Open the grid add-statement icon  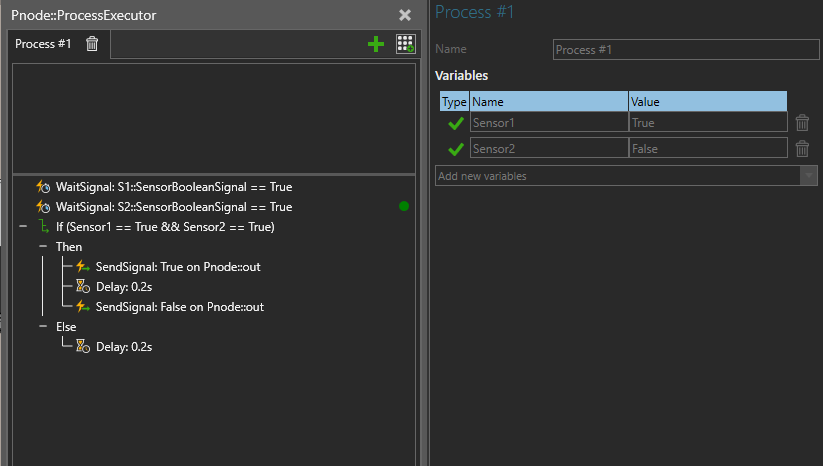406,44
